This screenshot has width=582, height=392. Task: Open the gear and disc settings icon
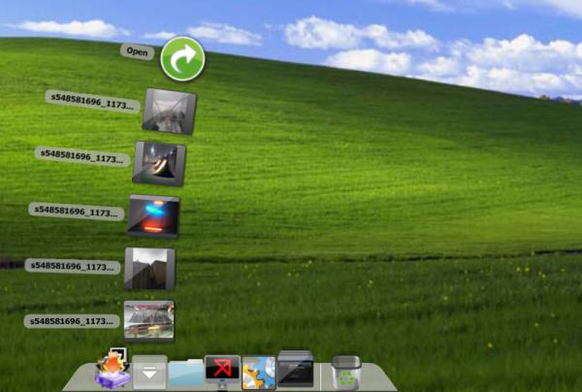(x=259, y=373)
